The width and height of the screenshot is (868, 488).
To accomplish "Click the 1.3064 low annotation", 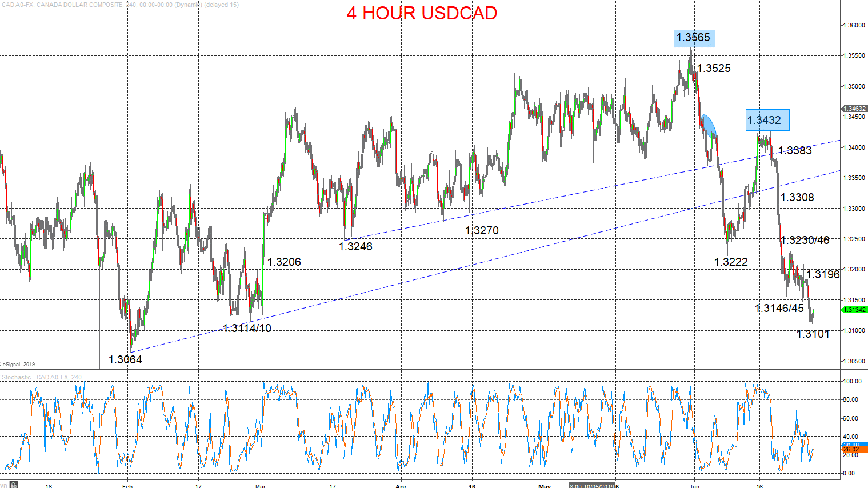I will [x=125, y=360].
